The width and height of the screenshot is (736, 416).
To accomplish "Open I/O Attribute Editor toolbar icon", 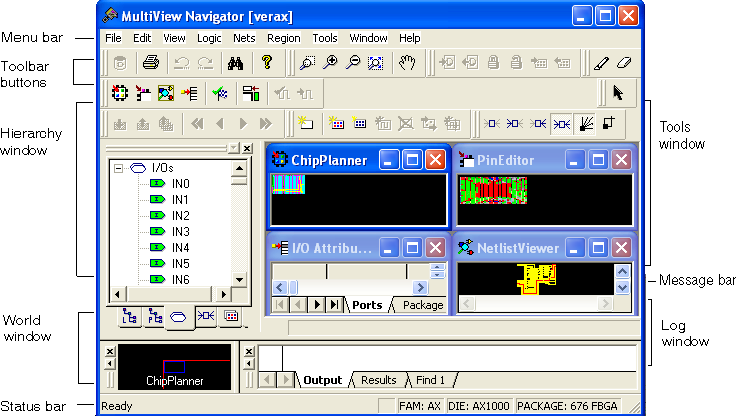I will coord(189,93).
